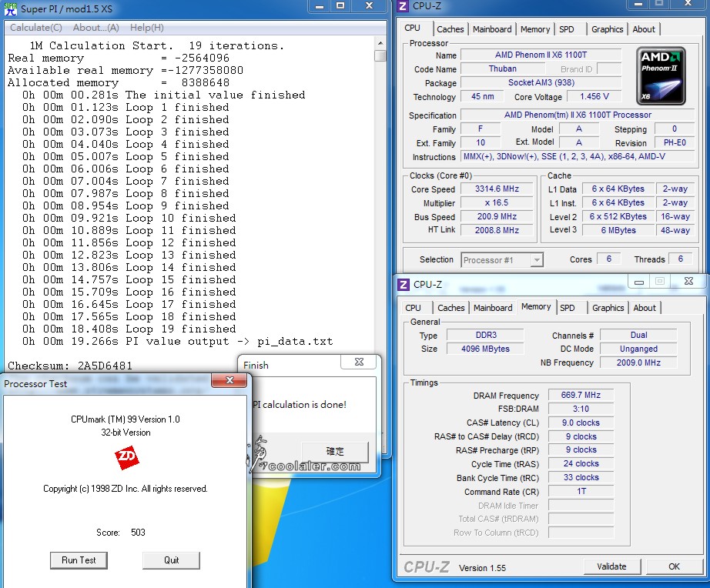The width and height of the screenshot is (710, 588).
Task: Click the Code Name value Thuban
Action: click(503, 68)
